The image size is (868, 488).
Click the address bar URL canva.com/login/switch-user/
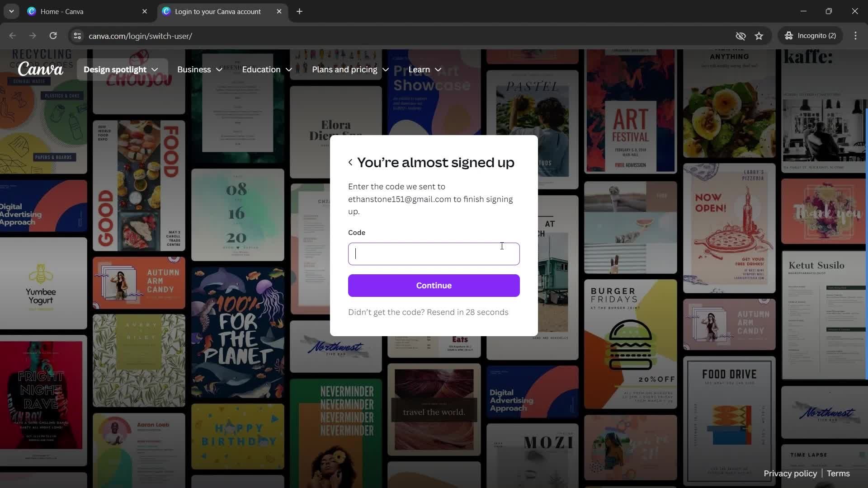coord(140,36)
